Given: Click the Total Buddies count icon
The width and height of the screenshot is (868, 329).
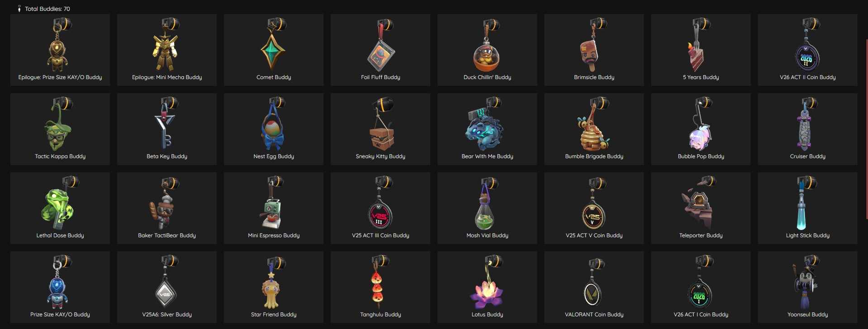Looking at the screenshot, I should pyautogui.click(x=19, y=9).
